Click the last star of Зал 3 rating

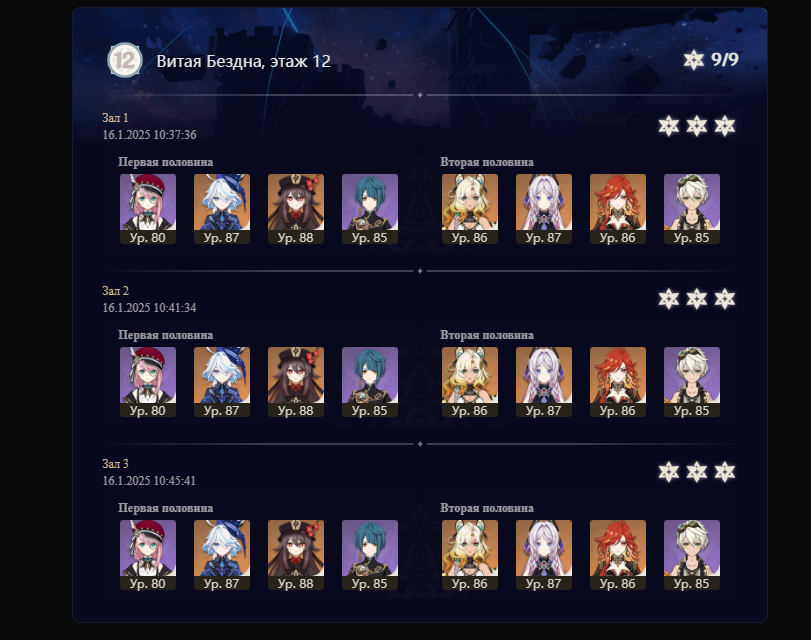725,471
